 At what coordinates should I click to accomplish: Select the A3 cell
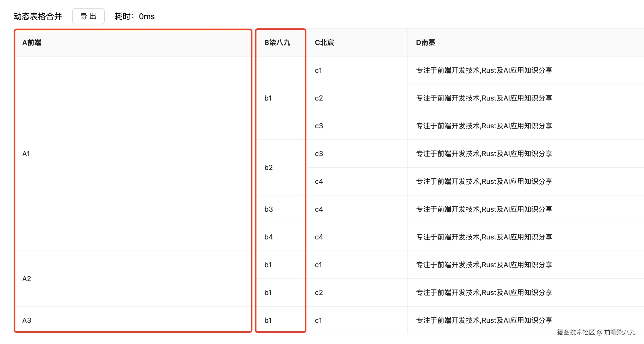coord(27,320)
